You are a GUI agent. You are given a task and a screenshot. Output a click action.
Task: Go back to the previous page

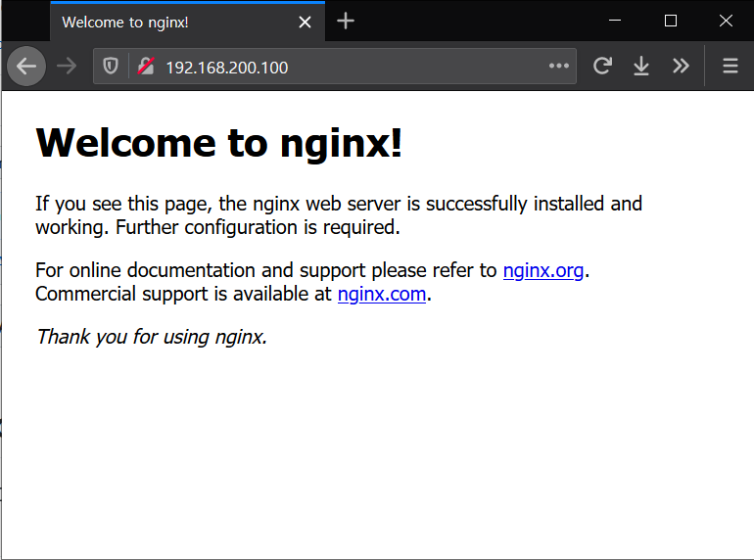26,67
